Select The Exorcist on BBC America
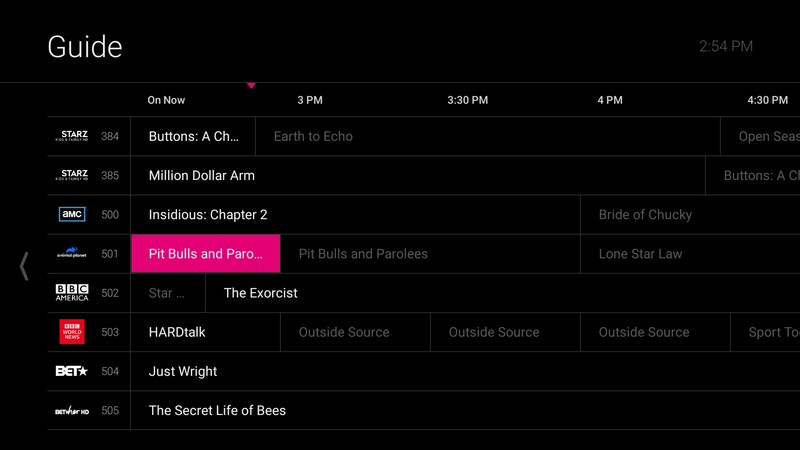This screenshot has height=450, width=800. [x=260, y=293]
